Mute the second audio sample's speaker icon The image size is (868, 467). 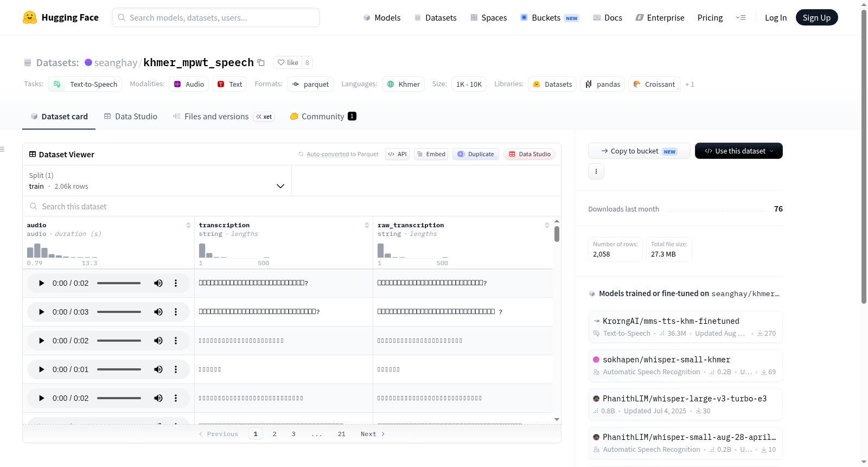point(158,312)
